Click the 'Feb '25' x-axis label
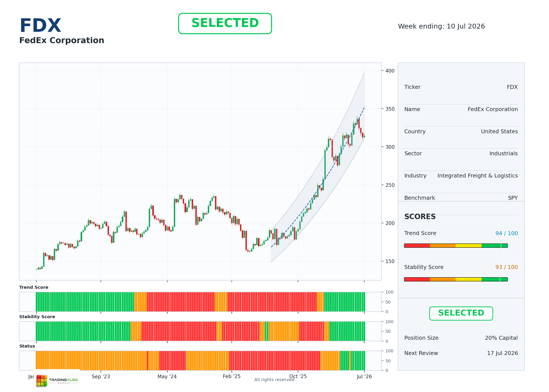Viewport: 549px width, 392px height. pos(232,376)
